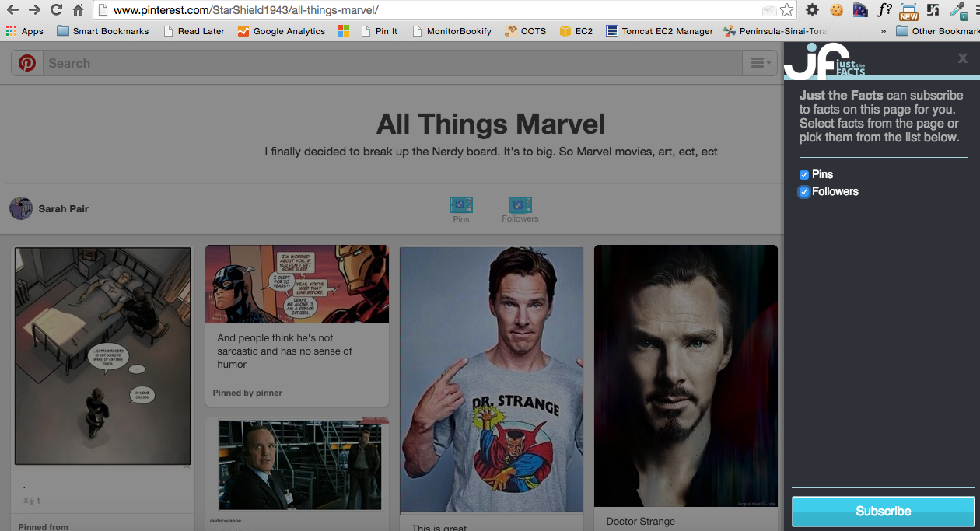Open the f? font extension icon
980x531 pixels.
pyautogui.click(x=884, y=10)
